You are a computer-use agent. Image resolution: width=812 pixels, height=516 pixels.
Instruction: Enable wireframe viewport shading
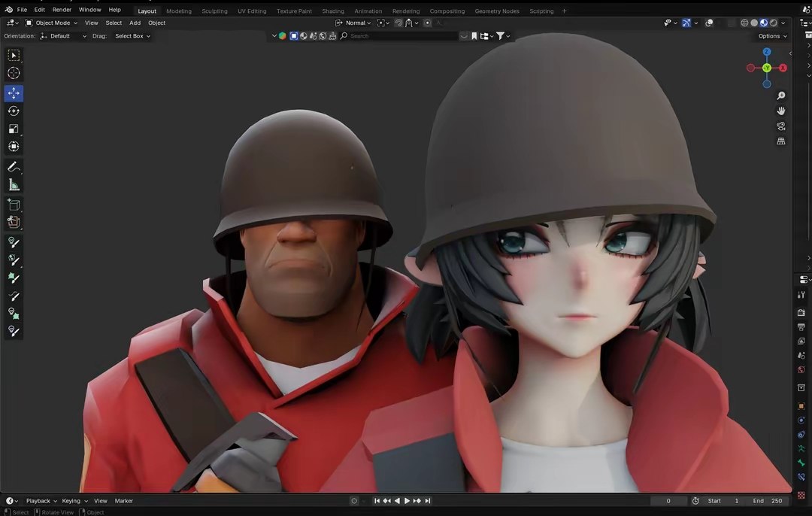tap(744, 23)
